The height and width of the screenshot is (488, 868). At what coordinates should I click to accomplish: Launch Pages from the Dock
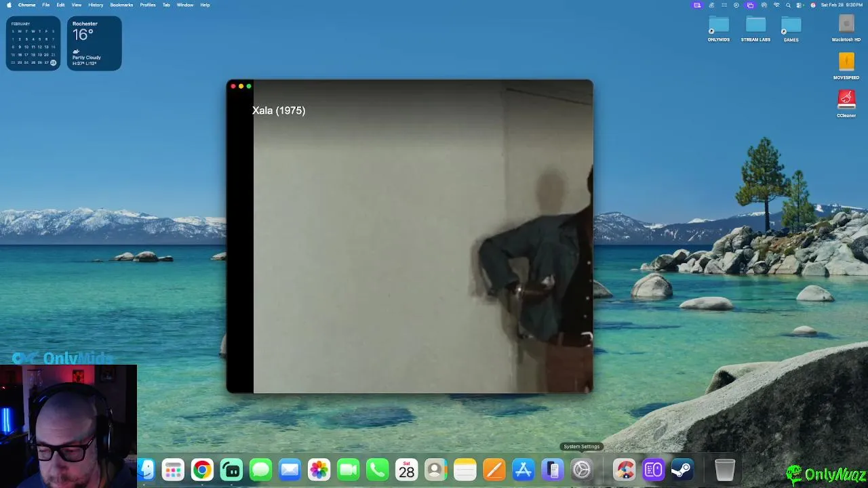pyautogui.click(x=494, y=470)
